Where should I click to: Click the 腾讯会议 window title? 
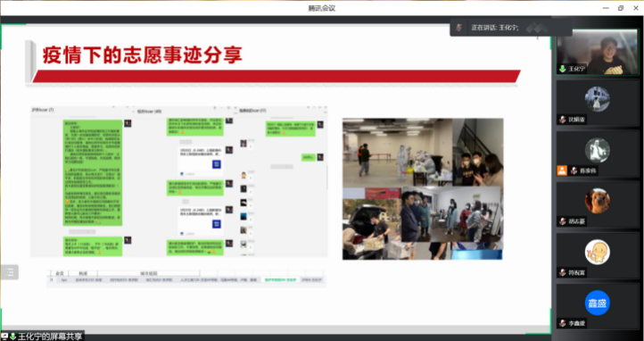click(x=322, y=8)
